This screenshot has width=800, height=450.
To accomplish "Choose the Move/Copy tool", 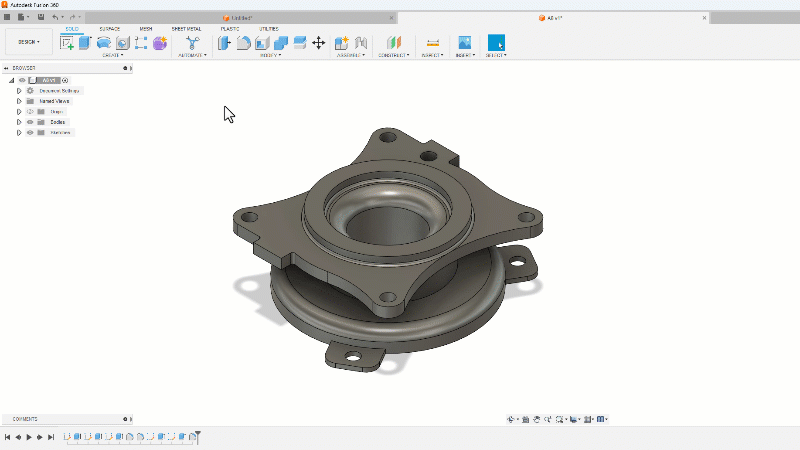I will pyautogui.click(x=318, y=43).
